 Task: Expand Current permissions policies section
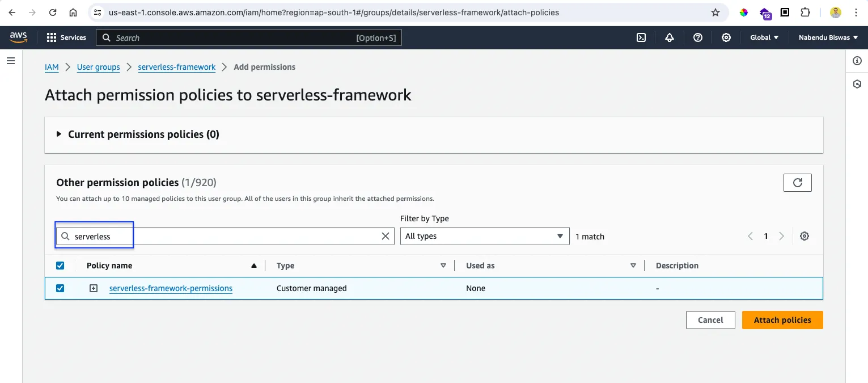click(x=59, y=134)
